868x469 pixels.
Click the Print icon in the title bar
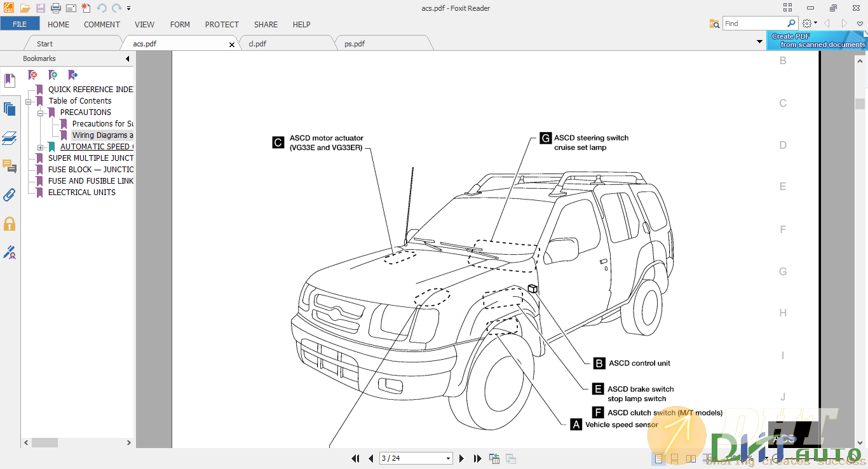pyautogui.click(x=56, y=8)
